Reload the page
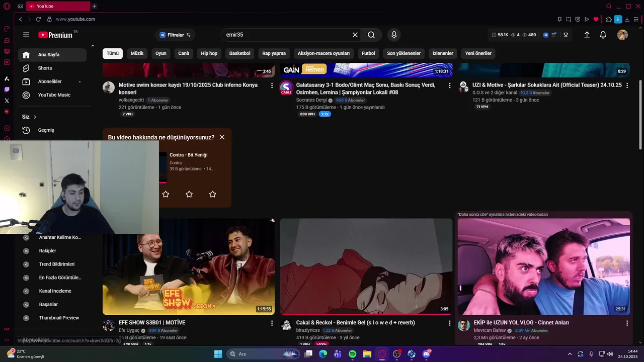Image resolution: width=644 pixels, height=362 pixels. 39,19
